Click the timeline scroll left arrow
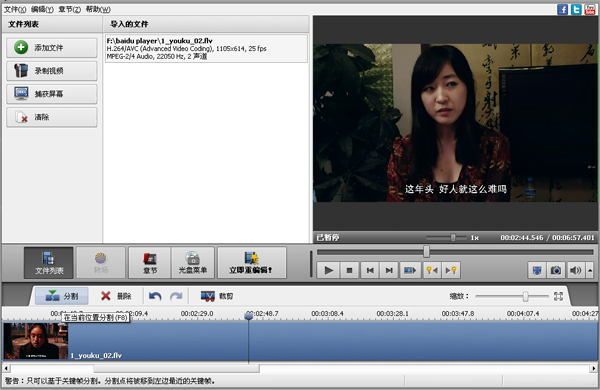This screenshot has width=600, height=390. [x=6, y=369]
